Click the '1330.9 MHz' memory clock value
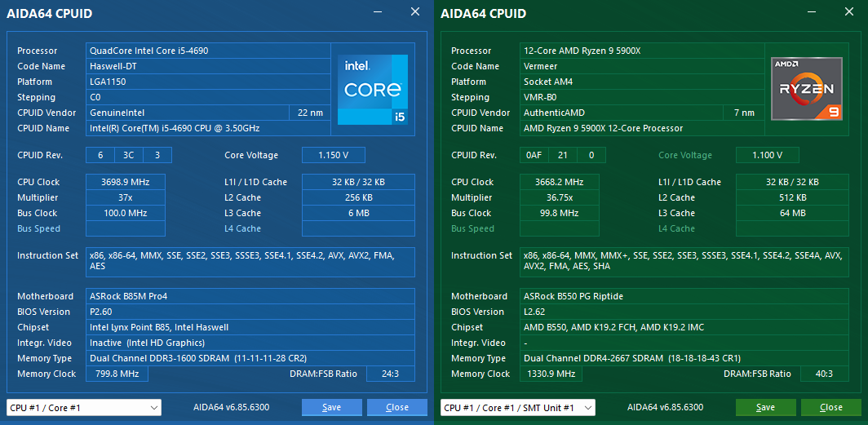The image size is (868, 425). (551, 374)
